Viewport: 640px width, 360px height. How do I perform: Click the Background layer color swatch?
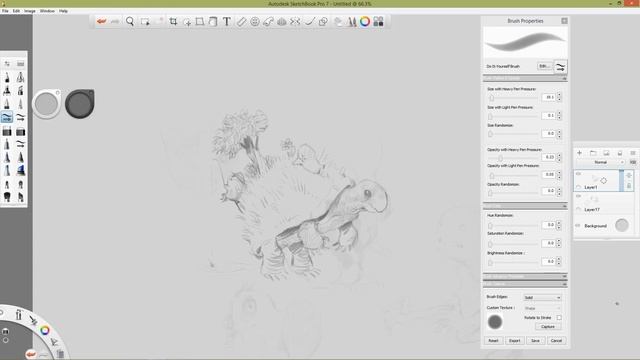coord(622,225)
